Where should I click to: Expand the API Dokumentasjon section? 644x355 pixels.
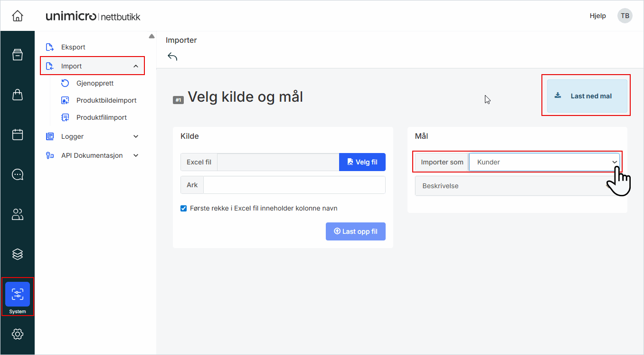(x=92, y=155)
